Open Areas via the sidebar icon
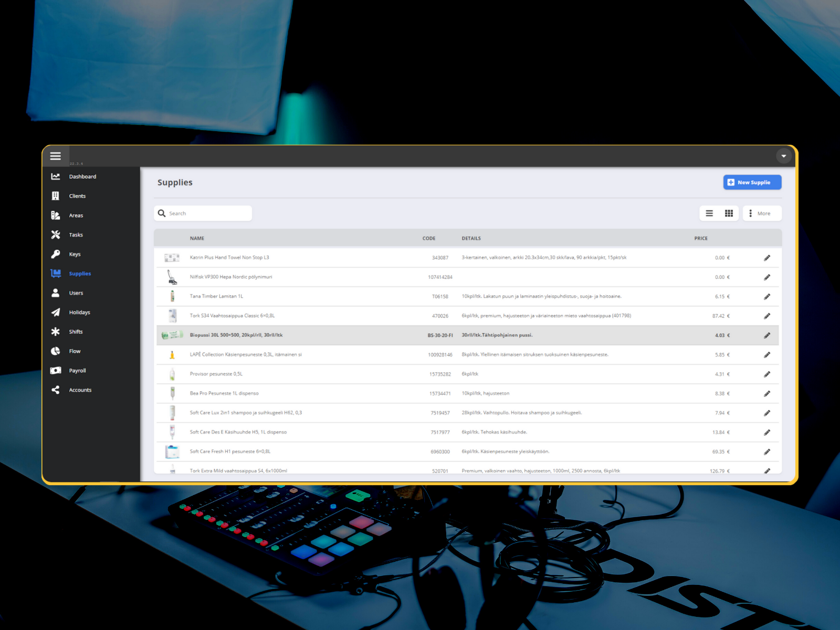Viewport: 840px width, 630px height. pyautogui.click(x=56, y=215)
